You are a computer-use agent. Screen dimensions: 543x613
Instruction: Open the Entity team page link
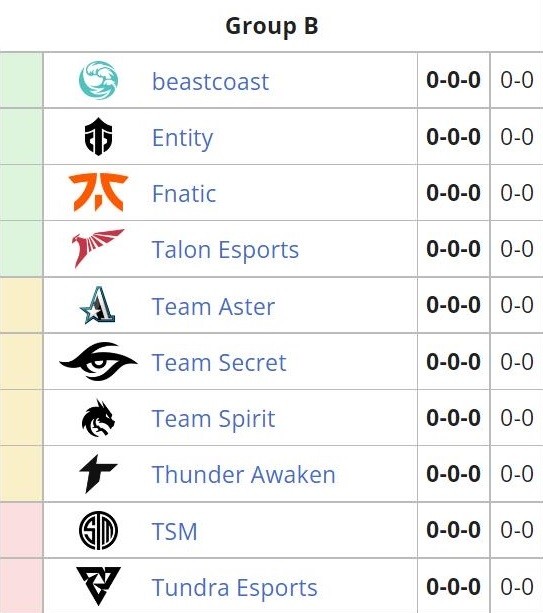tap(183, 138)
